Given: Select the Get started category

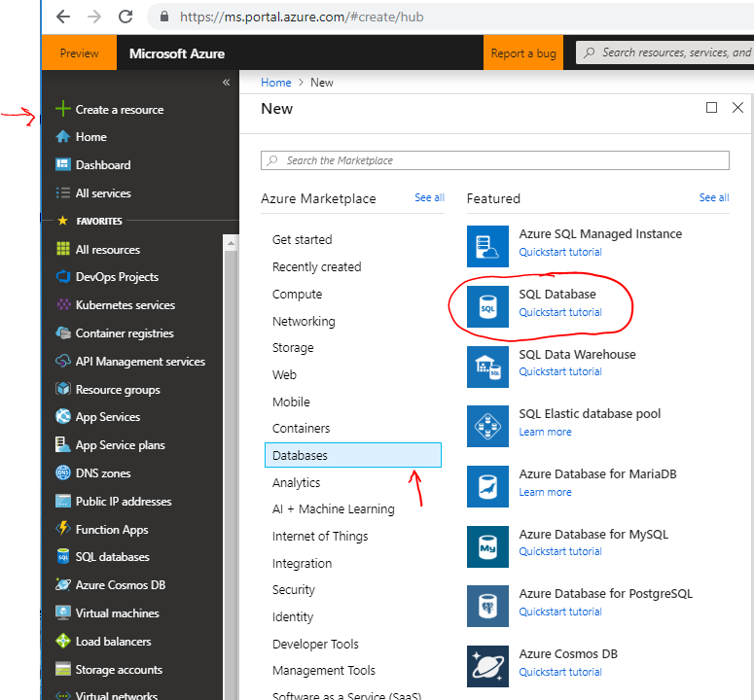Looking at the screenshot, I should coord(302,240).
